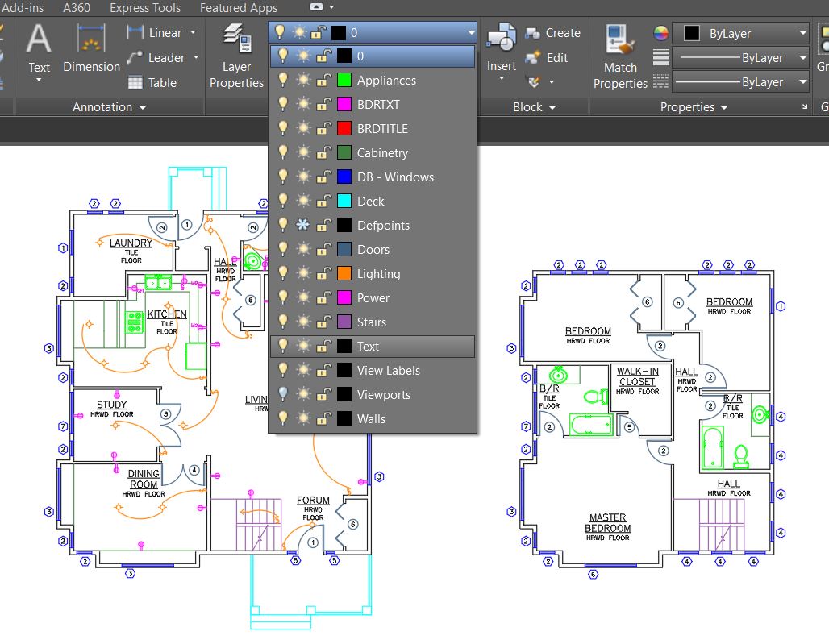Switch to the Featured Apps tab
Screen dimensions: 829x644
click(239, 8)
